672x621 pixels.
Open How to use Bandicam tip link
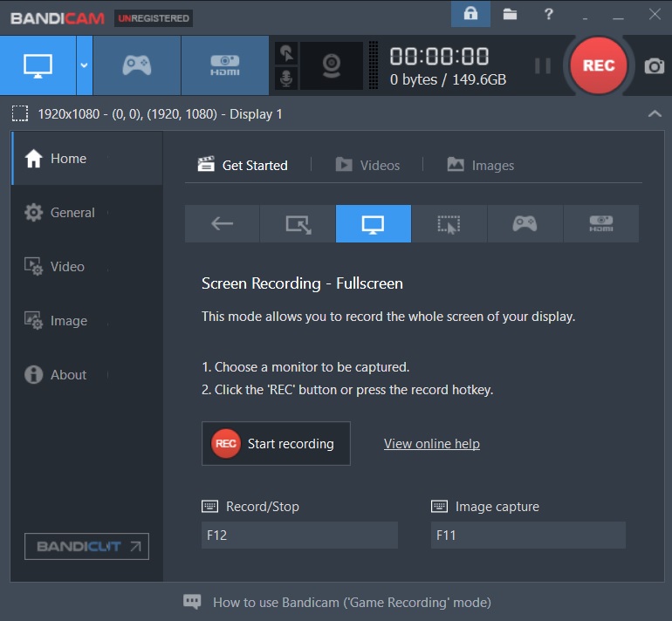[x=352, y=602]
